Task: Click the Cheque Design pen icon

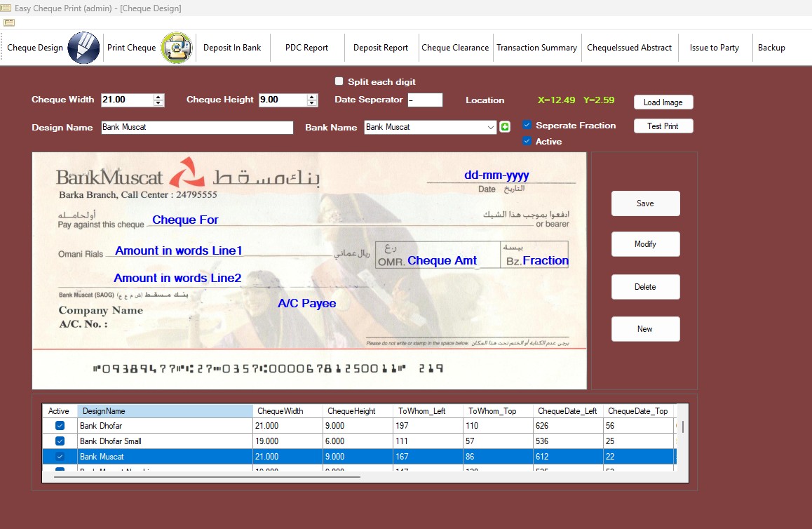Action: tap(83, 48)
